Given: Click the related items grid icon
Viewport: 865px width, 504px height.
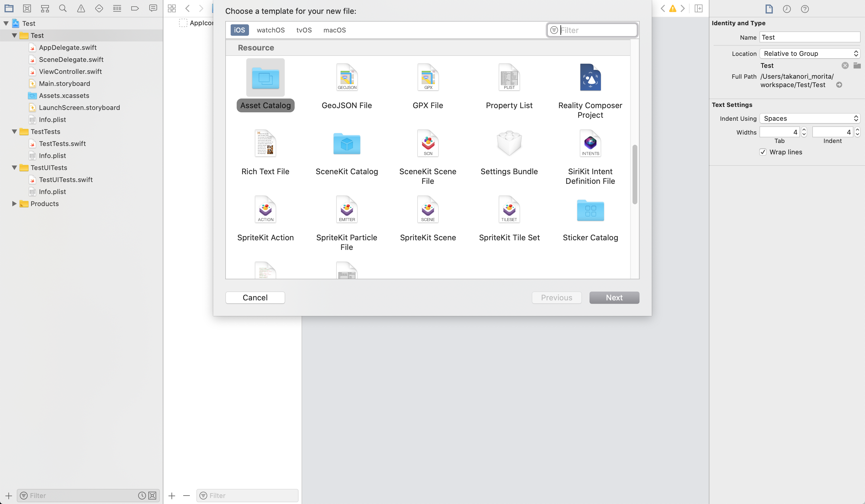Looking at the screenshot, I should click(171, 8).
